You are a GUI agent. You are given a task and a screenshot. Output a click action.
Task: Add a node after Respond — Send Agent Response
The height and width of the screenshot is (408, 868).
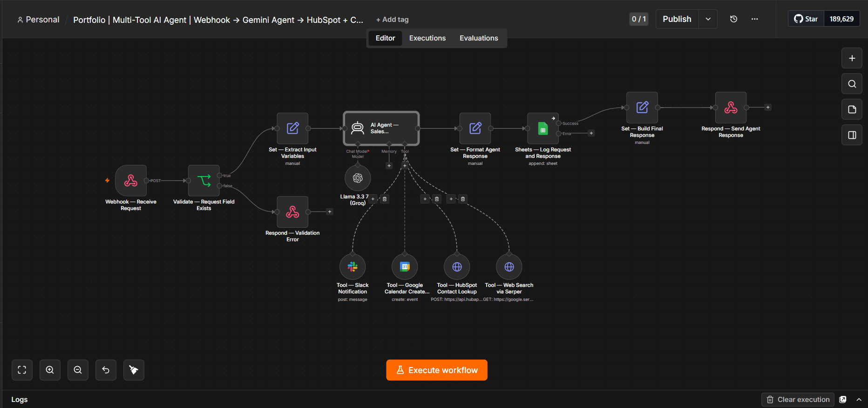click(768, 108)
